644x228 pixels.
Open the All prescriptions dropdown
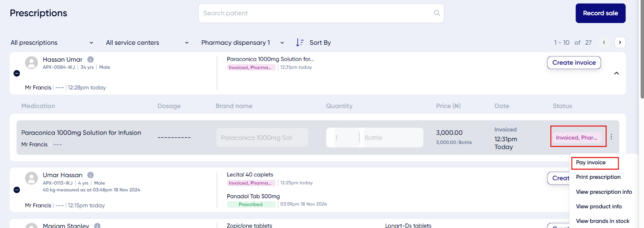pyautogui.click(x=52, y=43)
